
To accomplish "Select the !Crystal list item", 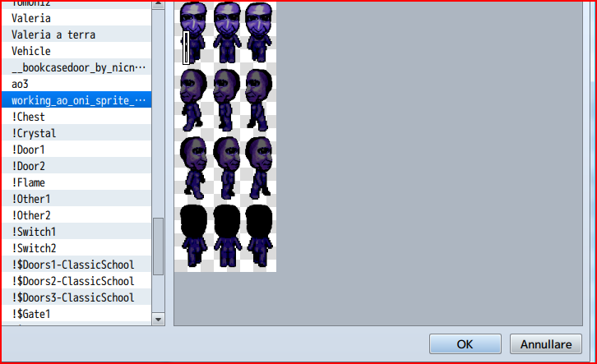I will point(76,133).
